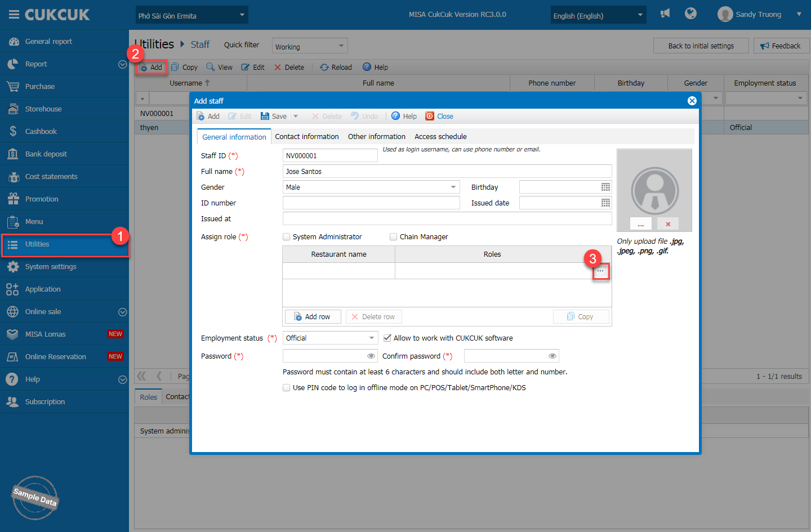Open Save split-button dropdown arrow
This screenshot has width=811, height=532.
pos(296,117)
